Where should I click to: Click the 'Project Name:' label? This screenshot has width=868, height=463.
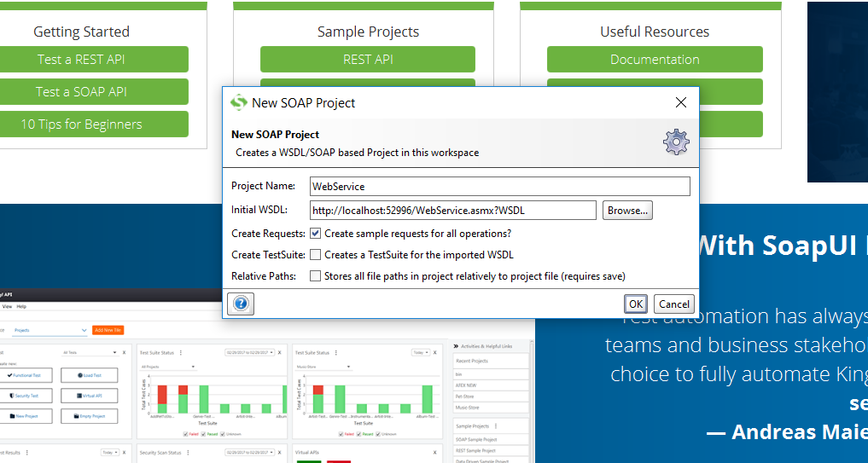coord(263,186)
